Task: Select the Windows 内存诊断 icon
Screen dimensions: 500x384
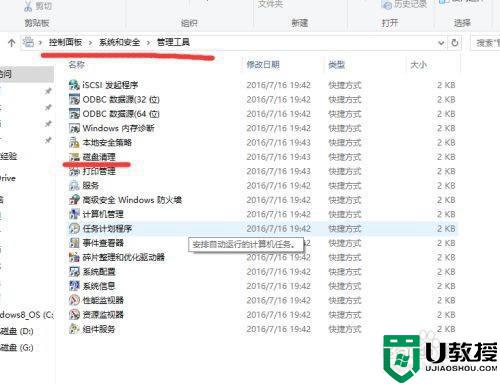Action: click(74, 128)
